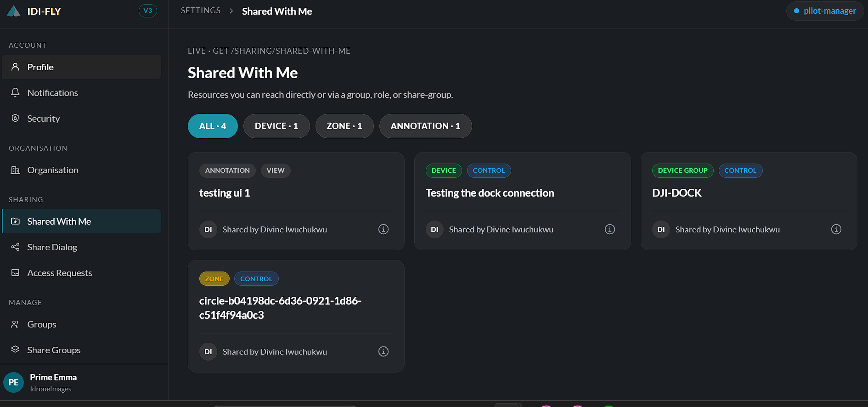This screenshot has width=868, height=407.
Task: Click DI avatar on dock connection card
Action: pyautogui.click(x=434, y=229)
